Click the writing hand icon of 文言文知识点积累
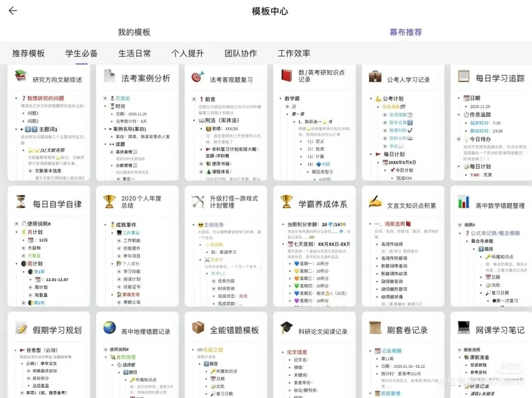Viewport: 532px width, 398px height. tap(375, 202)
